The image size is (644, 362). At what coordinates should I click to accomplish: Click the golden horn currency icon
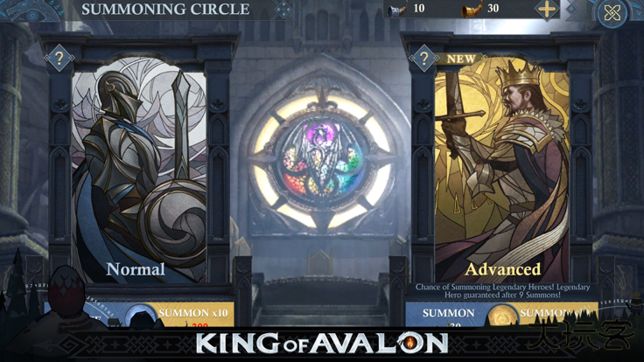(x=472, y=9)
